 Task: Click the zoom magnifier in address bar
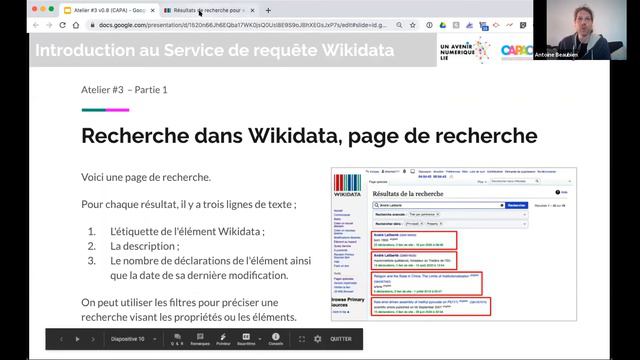(399, 25)
